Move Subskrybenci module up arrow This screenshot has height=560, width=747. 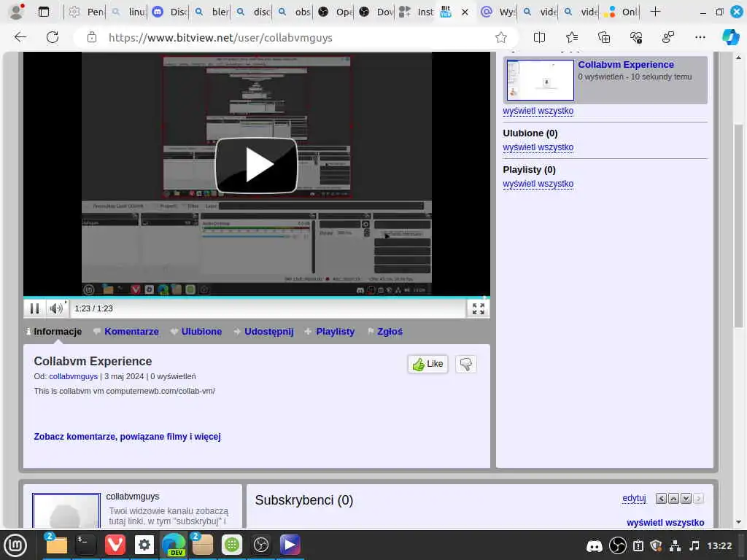tap(673, 499)
